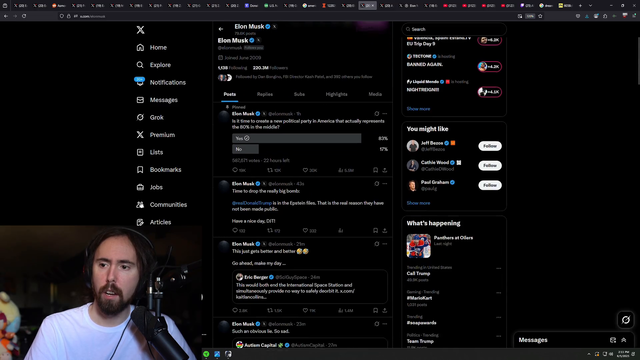This screenshot has width=640, height=360.
Task: Open @realDonaldTrump mention link
Action: (x=252, y=203)
